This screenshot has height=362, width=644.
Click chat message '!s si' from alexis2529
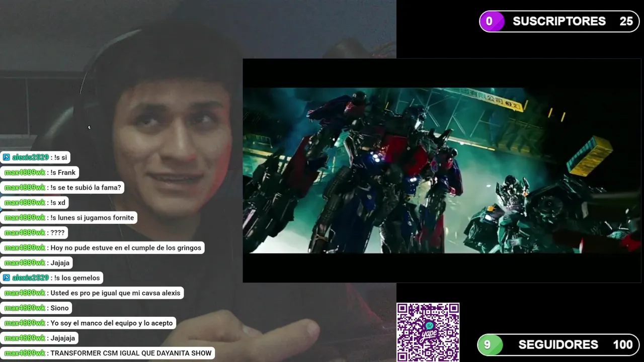35,157
